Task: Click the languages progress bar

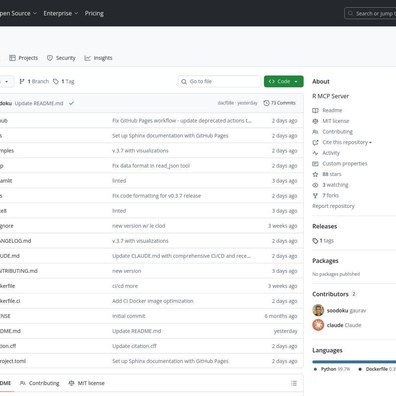Action: tap(354, 362)
